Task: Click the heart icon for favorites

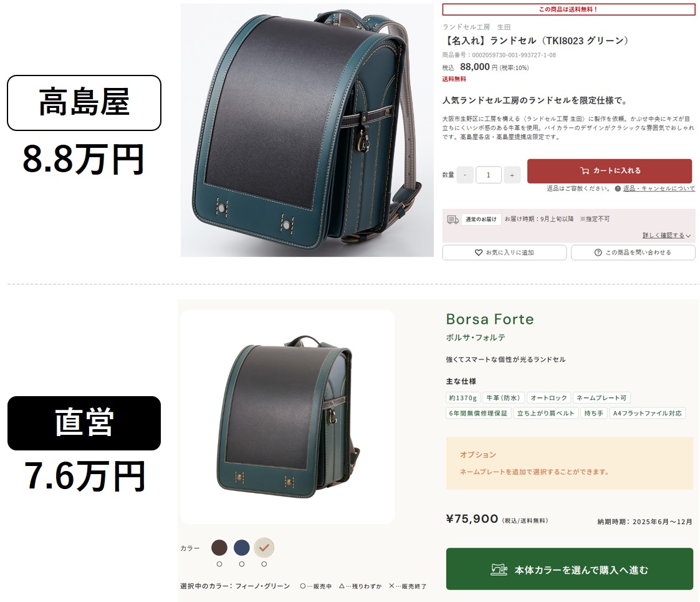Action: 479,253
